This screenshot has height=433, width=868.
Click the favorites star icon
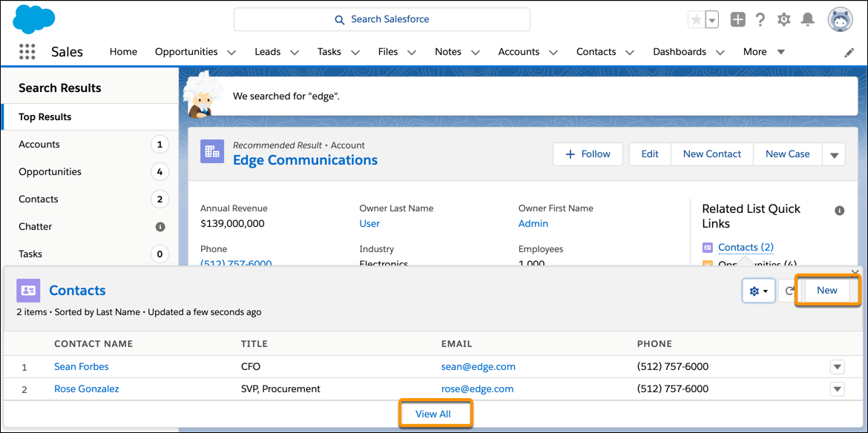pos(697,20)
